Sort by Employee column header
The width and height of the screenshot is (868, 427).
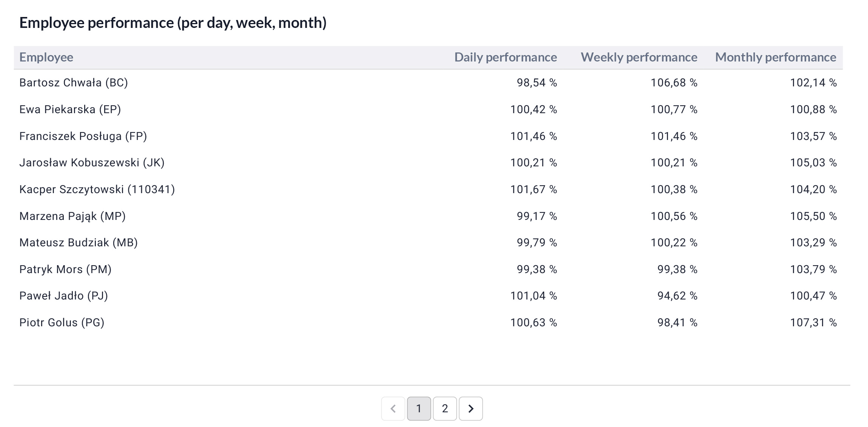click(46, 57)
